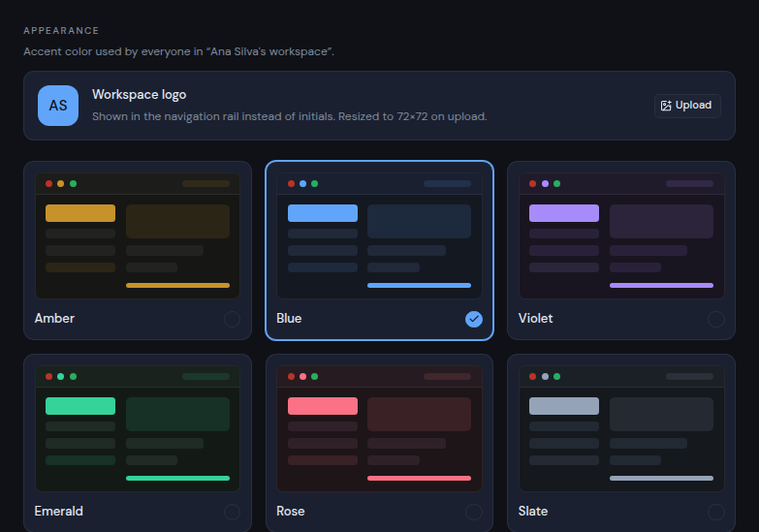Click the 'Accent color used by everyone' description

[x=178, y=51]
